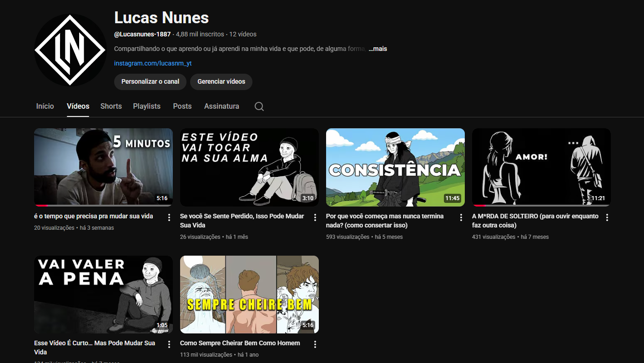Image resolution: width=644 pixels, height=363 pixels.
Task: Open the Posts tab
Action: pyautogui.click(x=182, y=106)
